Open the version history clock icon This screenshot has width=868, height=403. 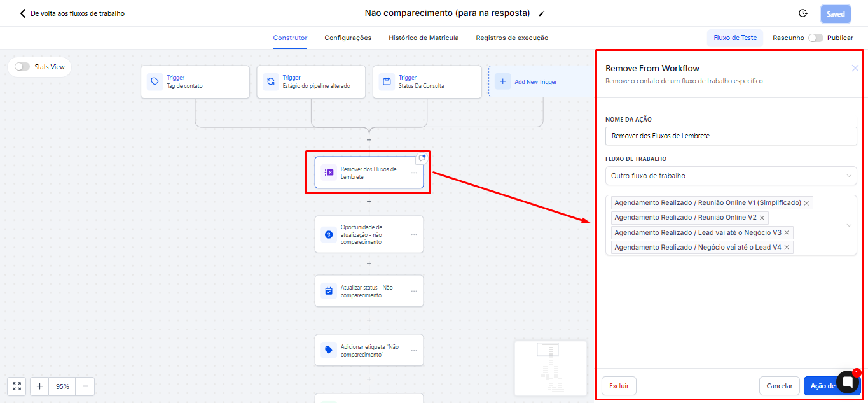tap(803, 13)
